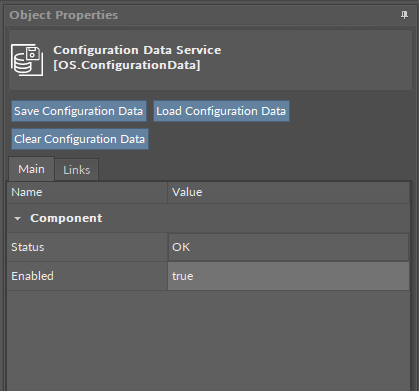
Task: Click Load Configuration Data button
Action: pos(221,111)
